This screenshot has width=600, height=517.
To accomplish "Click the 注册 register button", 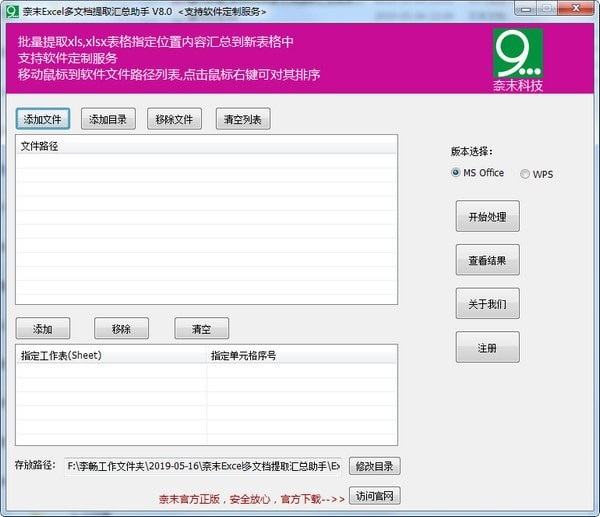I will [x=487, y=347].
